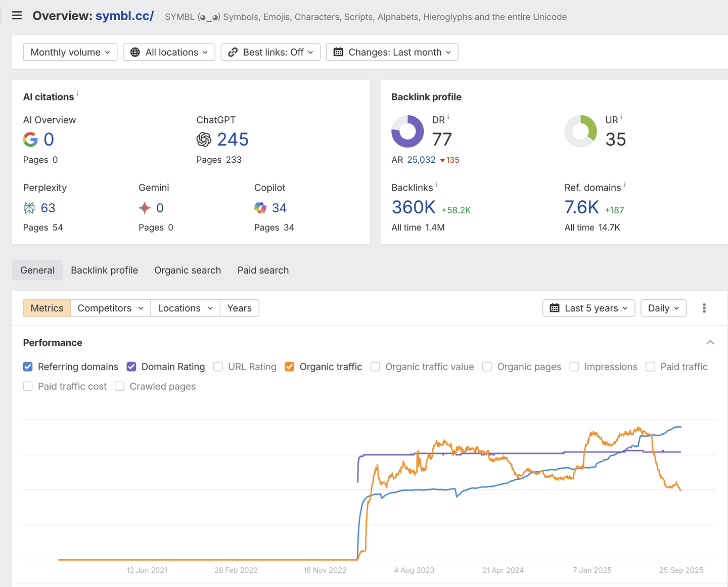Uncheck the Referring domains checkbox
Image resolution: width=728 pixels, height=587 pixels.
tap(28, 367)
